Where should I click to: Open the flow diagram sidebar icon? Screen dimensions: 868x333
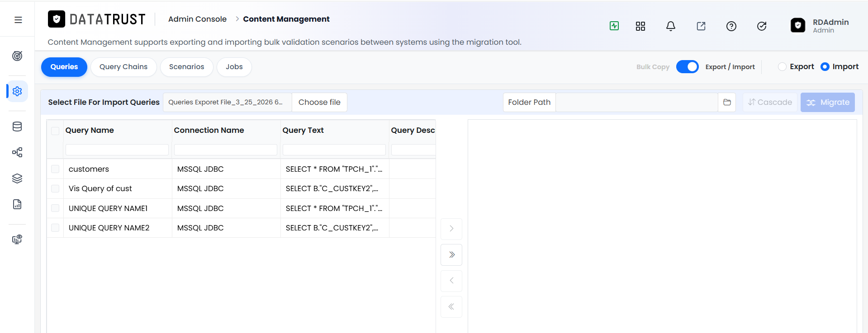17,152
